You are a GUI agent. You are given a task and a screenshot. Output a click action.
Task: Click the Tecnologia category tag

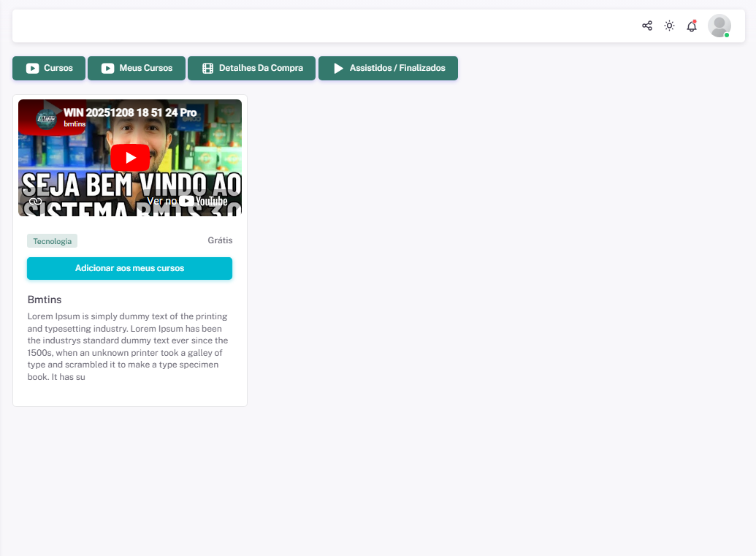pyautogui.click(x=52, y=241)
